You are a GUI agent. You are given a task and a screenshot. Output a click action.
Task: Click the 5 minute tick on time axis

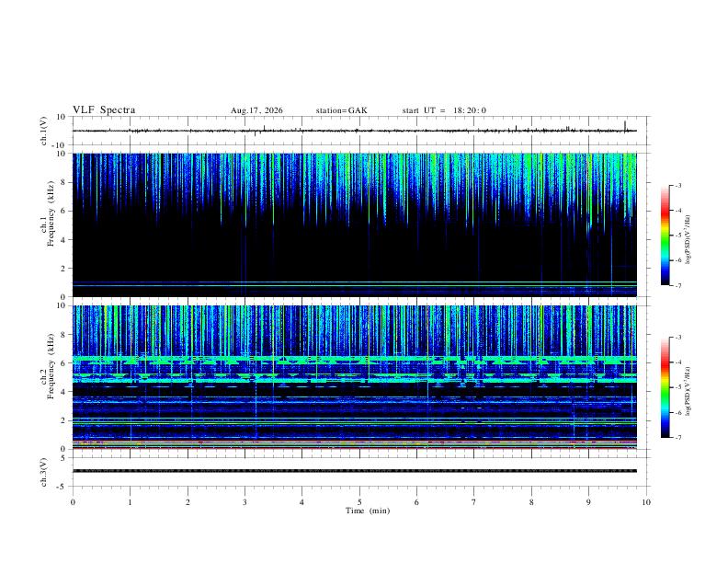pos(359,502)
